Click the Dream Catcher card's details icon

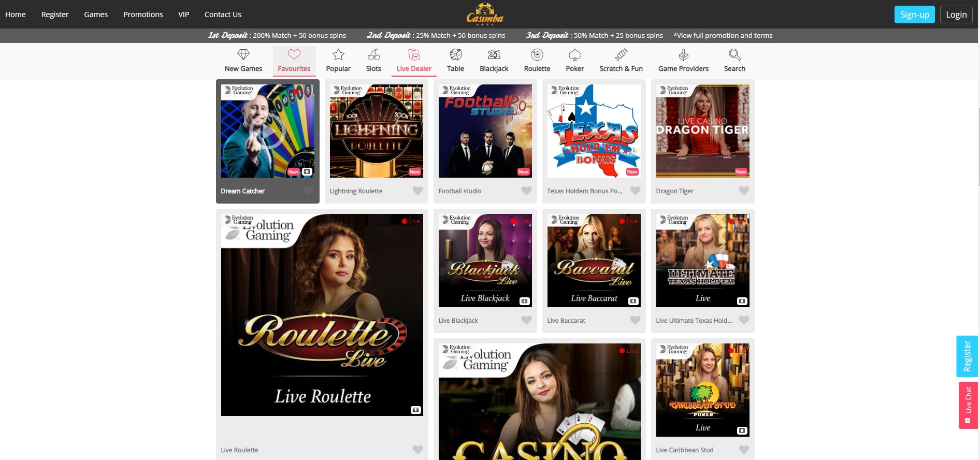click(307, 171)
